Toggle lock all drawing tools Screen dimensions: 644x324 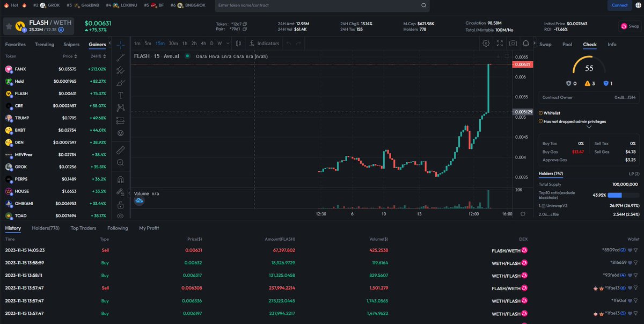coord(121,205)
